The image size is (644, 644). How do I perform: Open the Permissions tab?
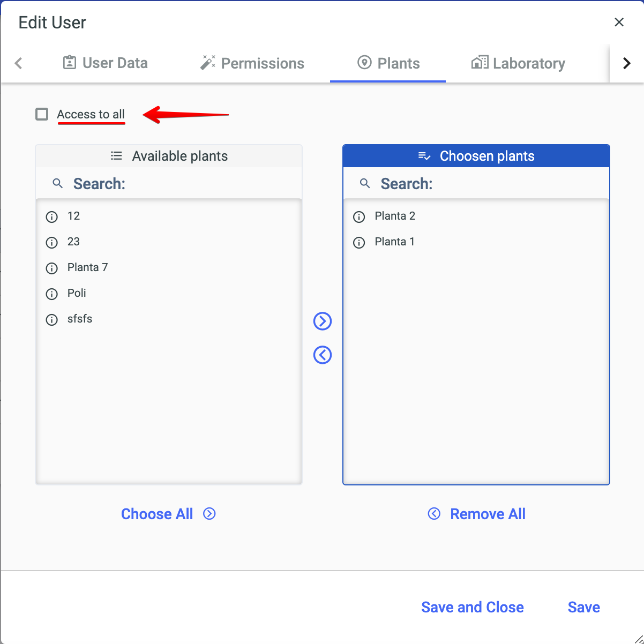252,63
